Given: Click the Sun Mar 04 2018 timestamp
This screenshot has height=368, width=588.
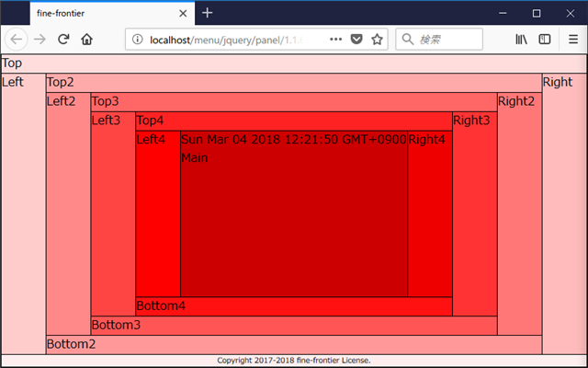Looking at the screenshot, I should [x=294, y=139].
